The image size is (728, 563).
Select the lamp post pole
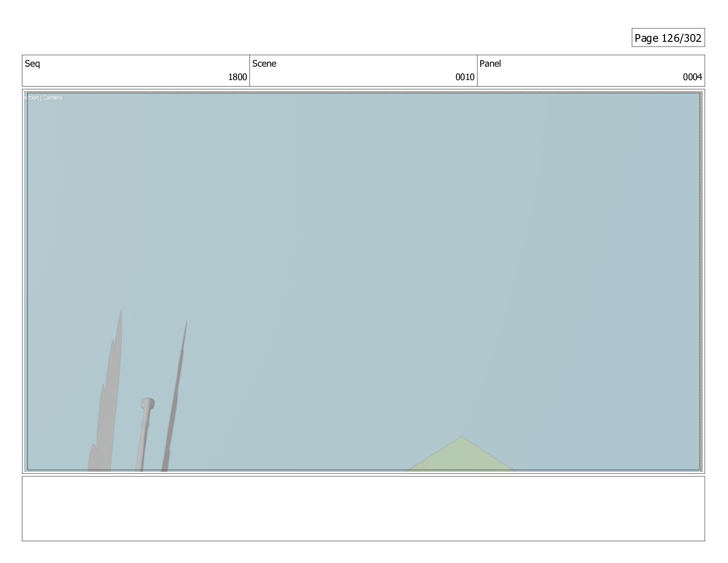coord(143,440)
